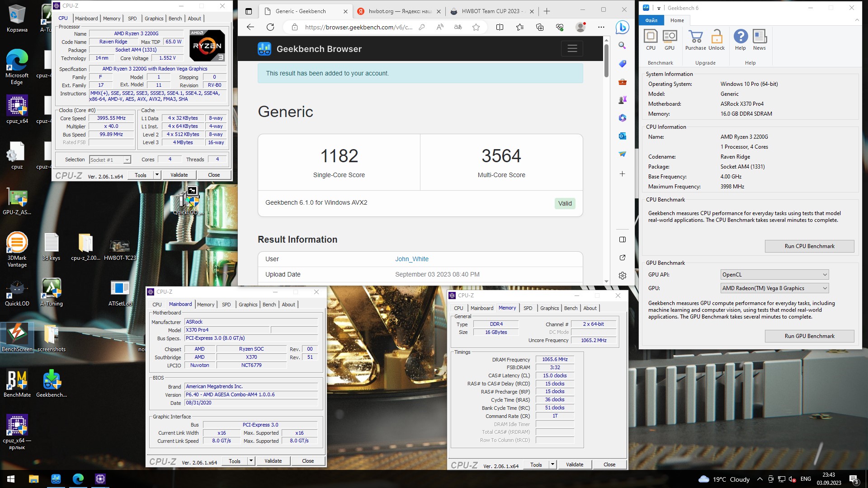868x488 pixels.
Task: Open the News icon in Geekbench 6
Action: pyautogui.click(x=759, y=40)
